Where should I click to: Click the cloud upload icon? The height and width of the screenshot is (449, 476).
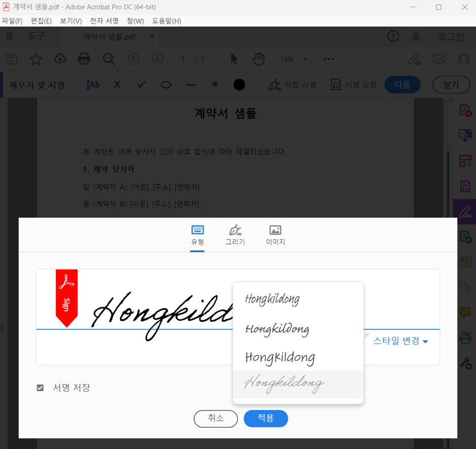[60, 59]
